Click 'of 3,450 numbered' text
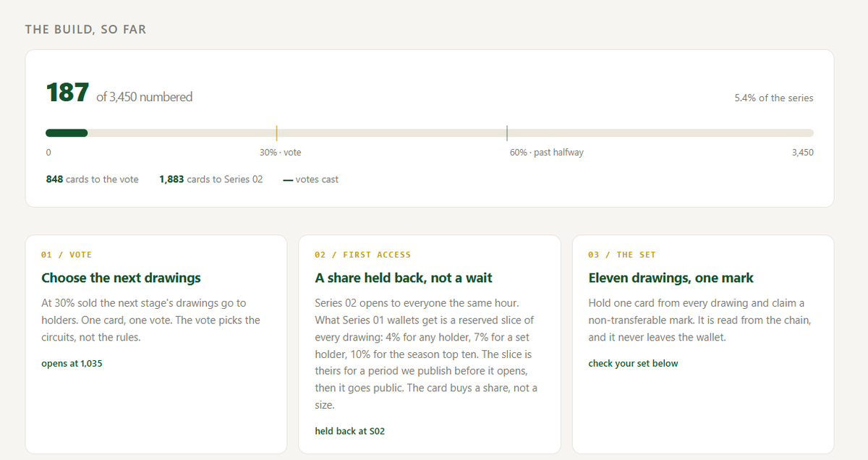 coord(145,97)
